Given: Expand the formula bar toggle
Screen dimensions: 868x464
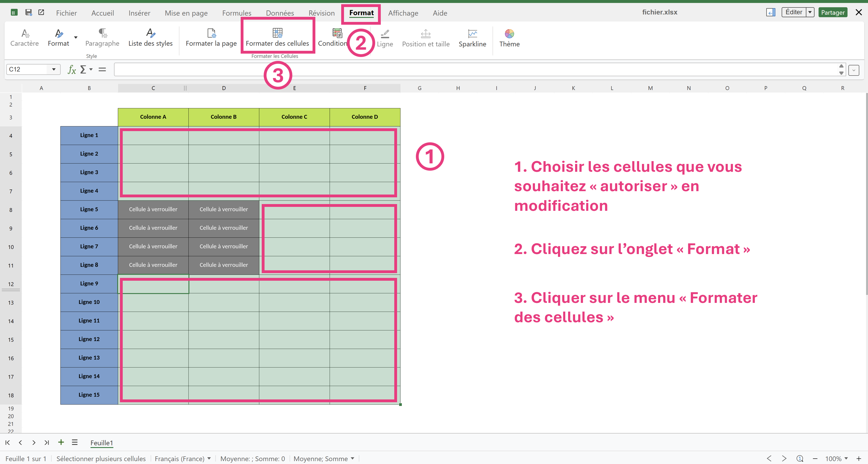Looking at the screenshot, I should point(853,70).
